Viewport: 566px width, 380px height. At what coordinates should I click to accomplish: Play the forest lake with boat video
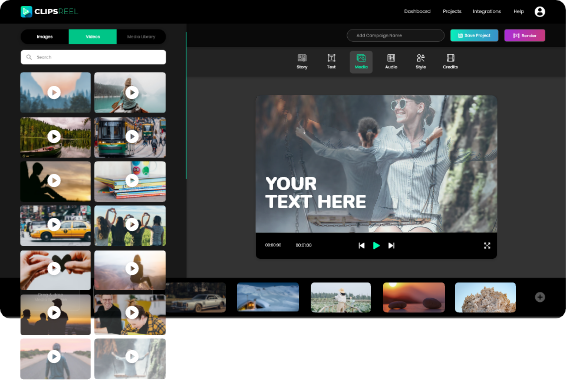coord(54,136)
